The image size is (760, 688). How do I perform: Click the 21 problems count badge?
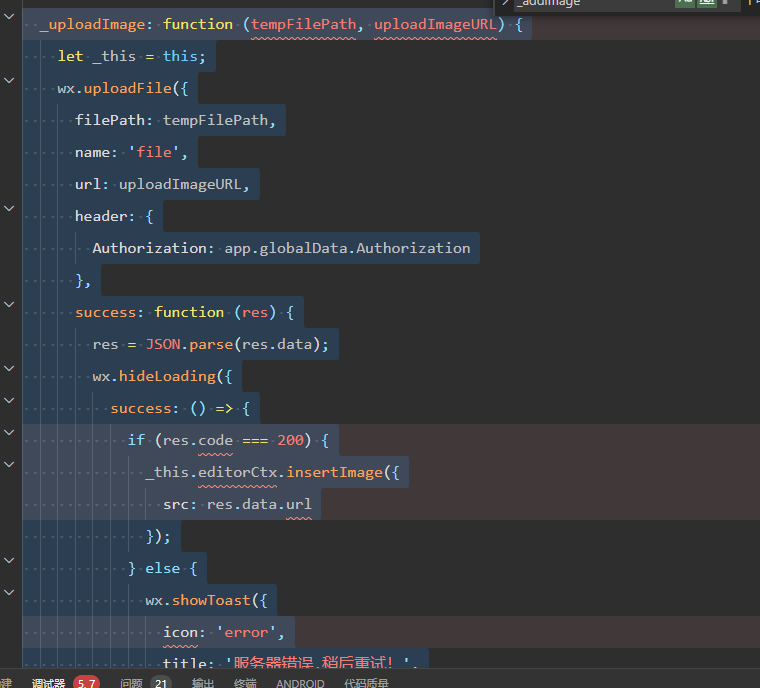(161, 683)
